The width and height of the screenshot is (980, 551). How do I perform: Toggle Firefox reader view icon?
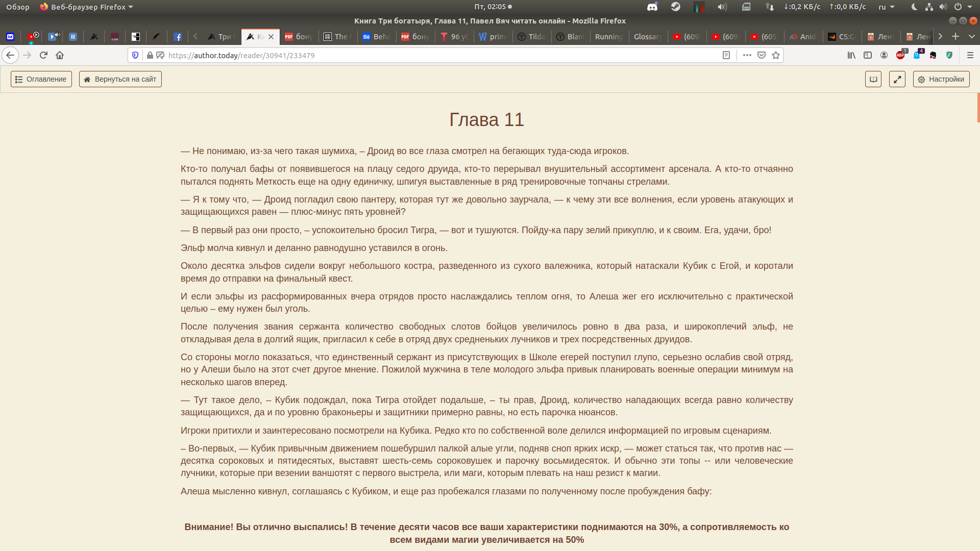[x=726, y=55]
